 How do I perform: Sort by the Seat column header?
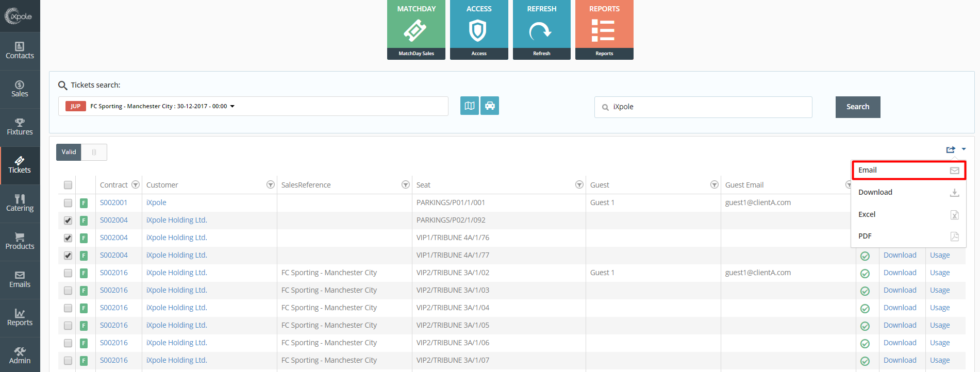423,185
